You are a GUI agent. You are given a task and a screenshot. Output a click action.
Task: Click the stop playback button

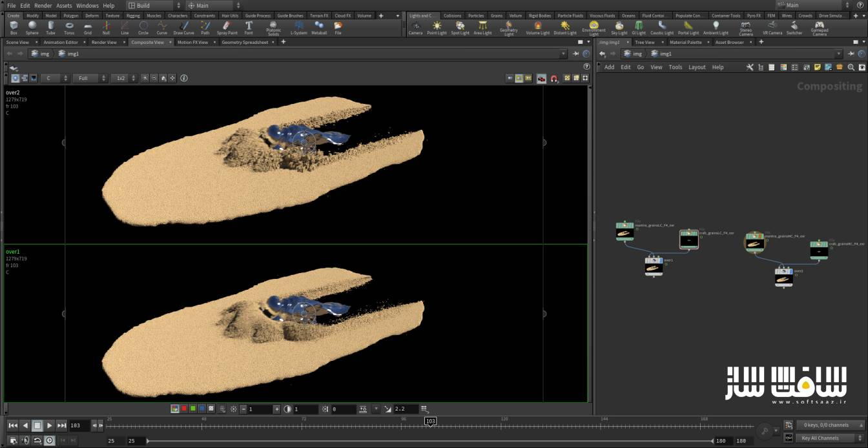point(37,425)
